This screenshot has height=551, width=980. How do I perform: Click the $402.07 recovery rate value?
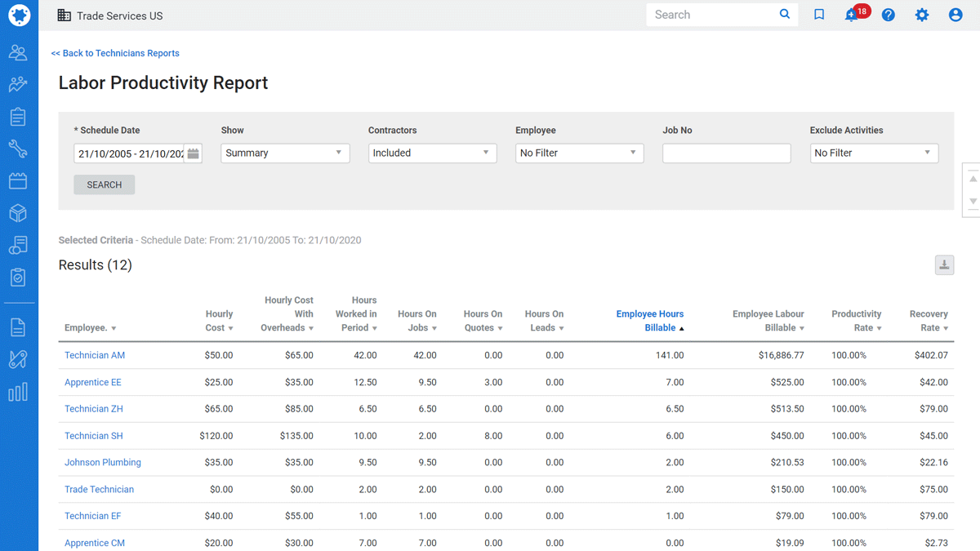click(x=931, y=355)
